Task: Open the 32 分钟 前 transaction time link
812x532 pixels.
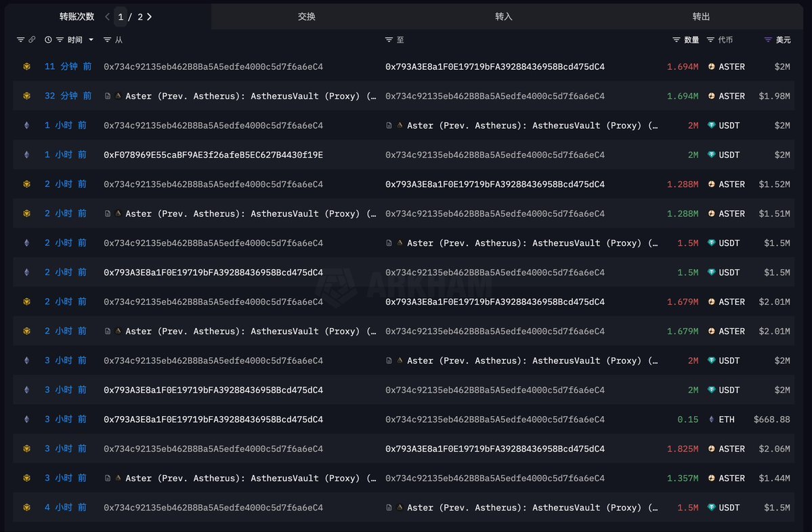Action: point(68,96)
